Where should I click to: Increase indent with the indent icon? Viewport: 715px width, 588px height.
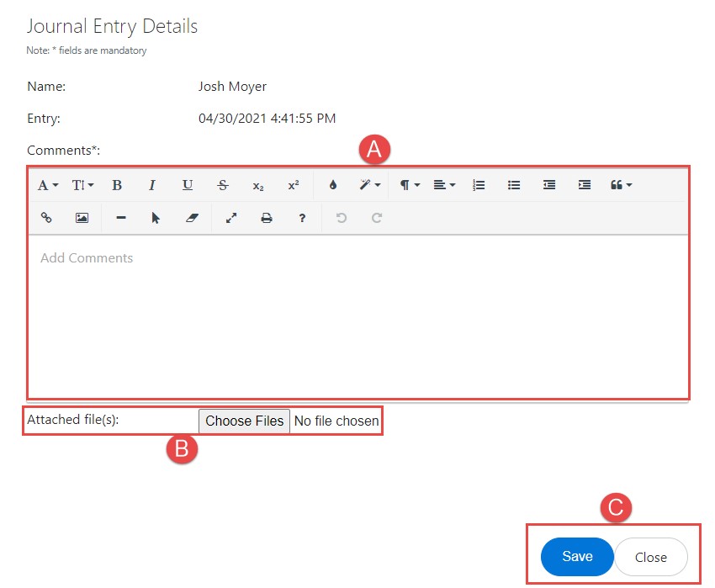click(585, 185)
